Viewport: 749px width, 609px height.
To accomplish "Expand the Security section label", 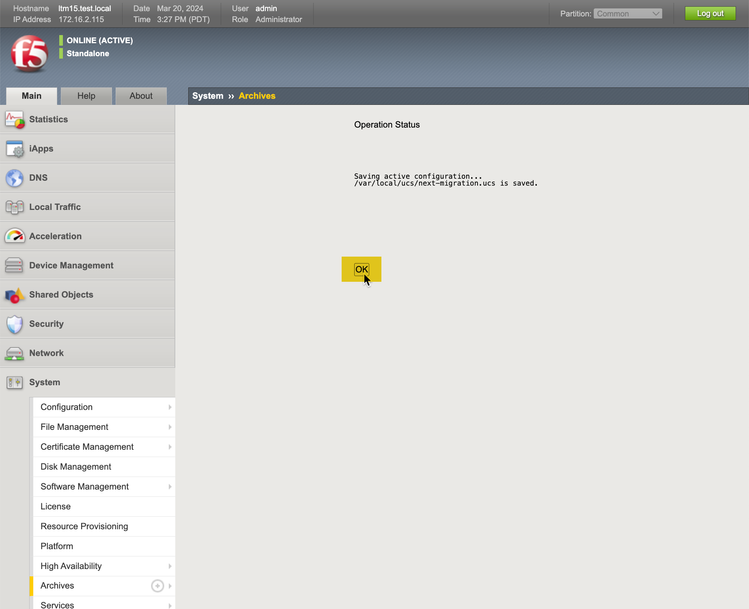I will click(46, 324).
